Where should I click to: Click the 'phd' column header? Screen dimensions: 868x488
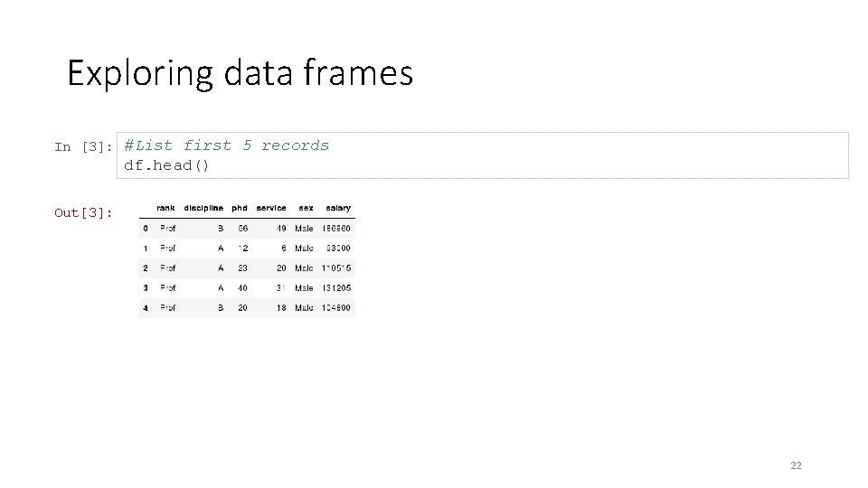click(x=239, y=208)
